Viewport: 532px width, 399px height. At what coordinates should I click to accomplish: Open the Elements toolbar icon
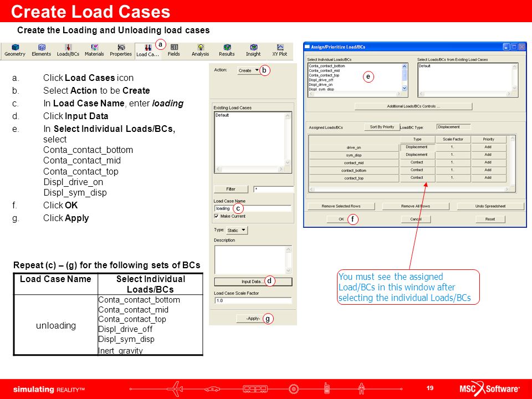42,50
